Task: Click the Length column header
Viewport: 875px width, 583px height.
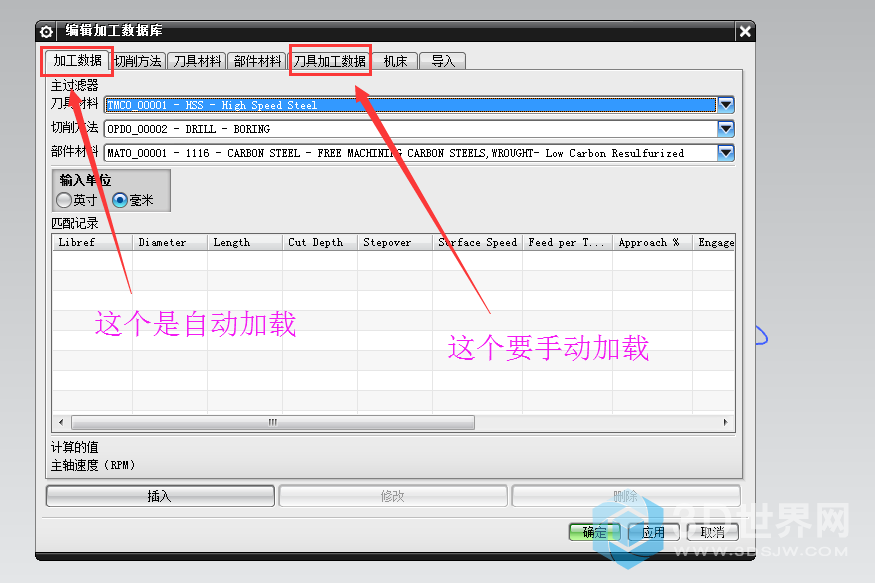Action: [244, 243]
